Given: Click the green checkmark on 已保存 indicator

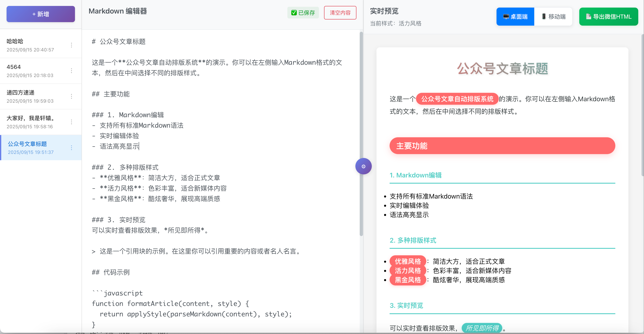Looking at the screenshot, I should [x=294, y=12].
